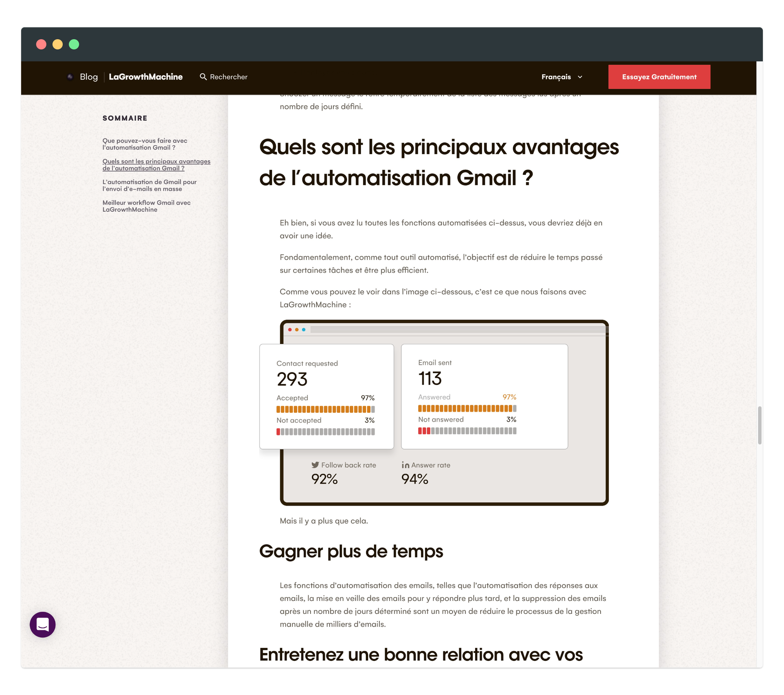Click the Not accepted 3% progress bar
This screenshot has width=784, height=695.
click(x=325, y=432)
